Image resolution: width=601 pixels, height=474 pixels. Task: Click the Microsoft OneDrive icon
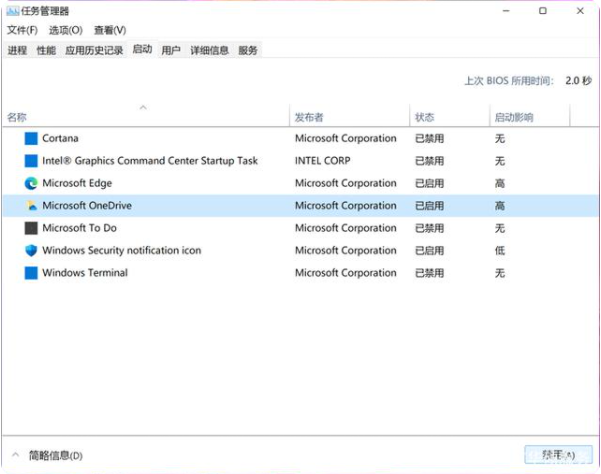coord(31,206)
